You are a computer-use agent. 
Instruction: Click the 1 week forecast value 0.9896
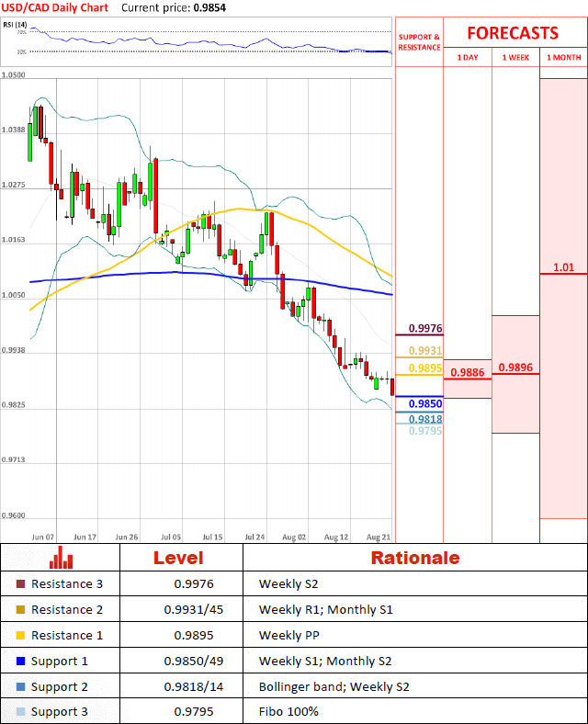point(515,368)
